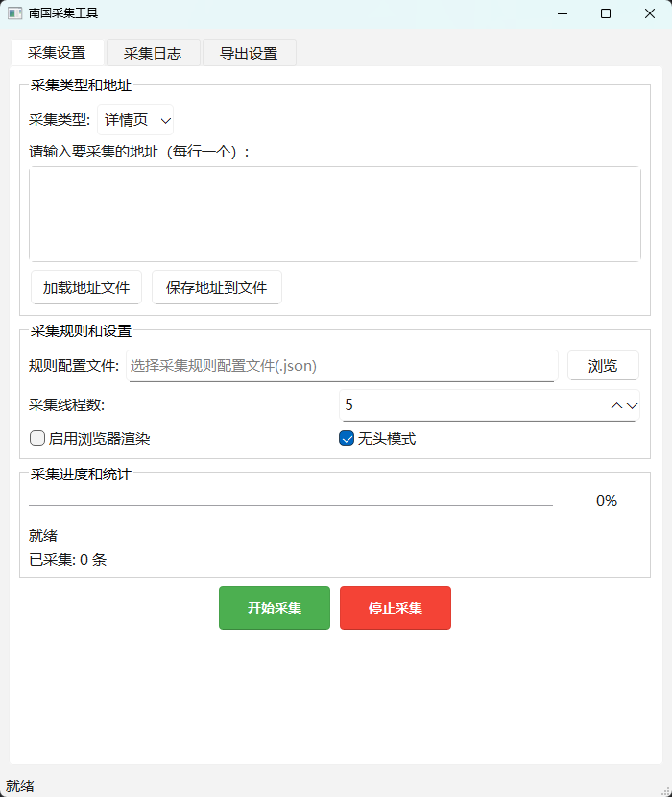
Task: Click the 加载地址文件 button
Action: [x=86, y=288]
